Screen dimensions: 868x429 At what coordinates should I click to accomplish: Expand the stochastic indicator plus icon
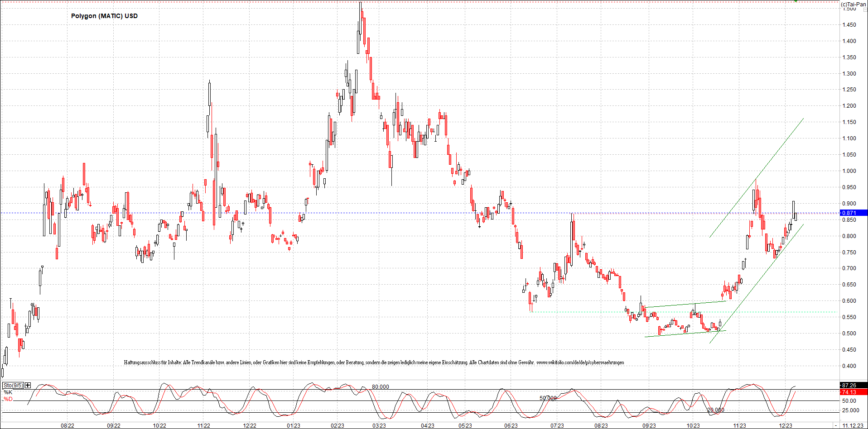pyautogui.click(x=28, y=386)
